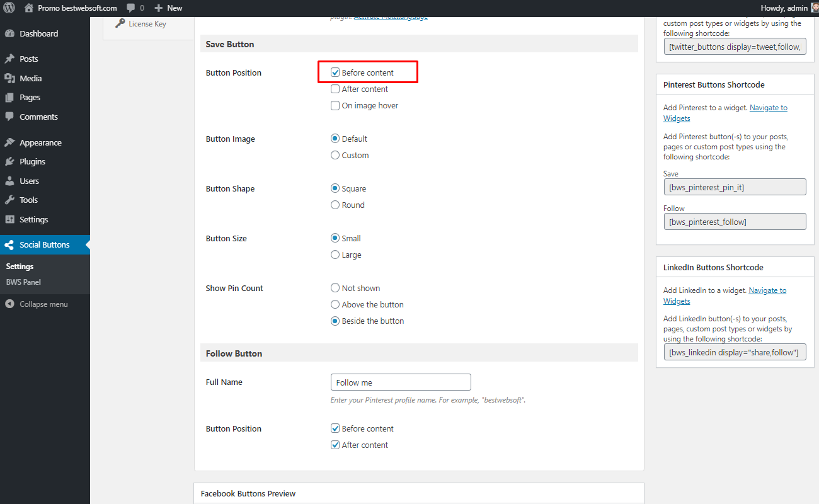Uncheck Save Button Before content checkbox
The height and width of the screenshot is (504, 819).
tap(335, 72)
